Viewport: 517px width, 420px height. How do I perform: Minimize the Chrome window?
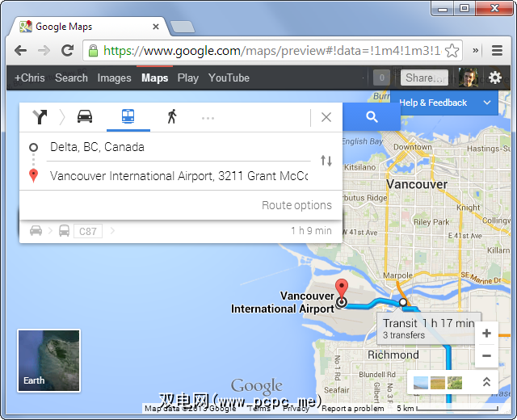[x=443, y=9]
